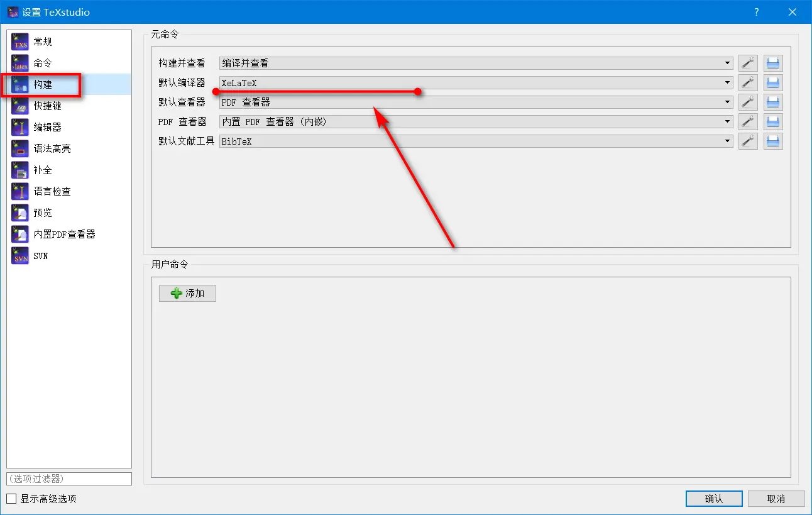This screenshot has width=812, height=515.
Task: Open the 常规 settings page
Action: click(x=69, y=42)
